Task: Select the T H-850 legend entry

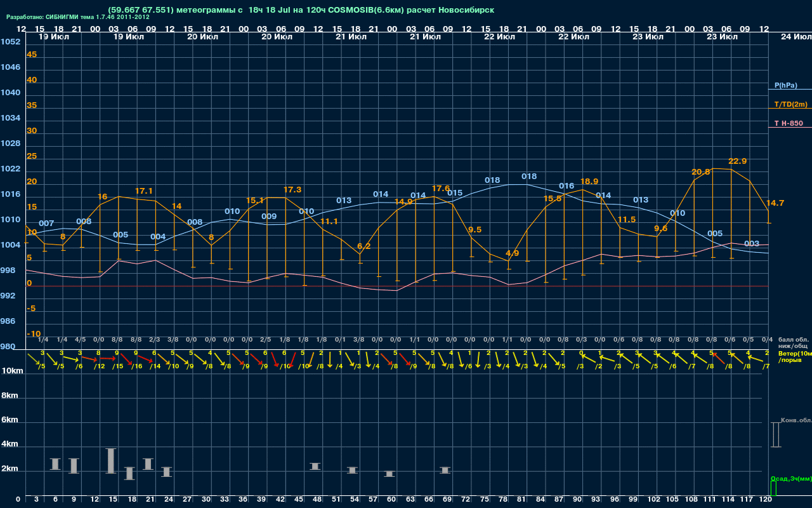Action: [x=788, y=123]
